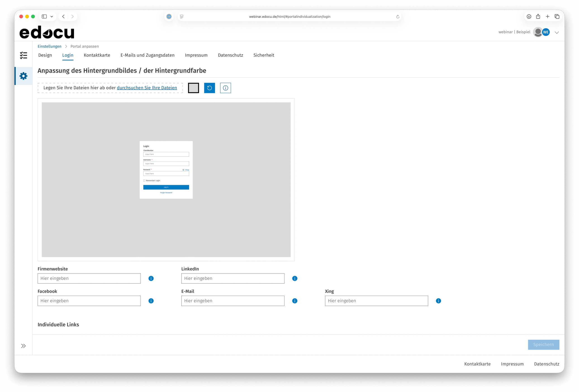The width and height of the screenshot is (579, 392).
Task: Open Safari sidebar options dropdown arrow
Action: point(52,16)
